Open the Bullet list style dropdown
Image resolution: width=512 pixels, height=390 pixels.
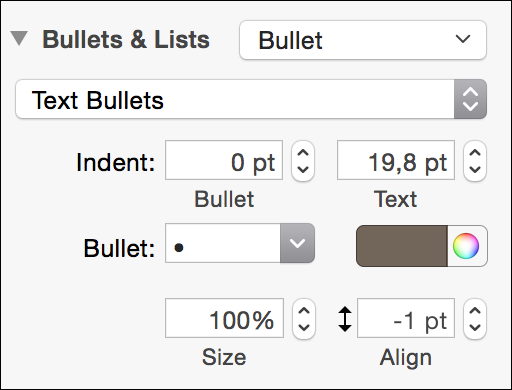click(363, 40)
